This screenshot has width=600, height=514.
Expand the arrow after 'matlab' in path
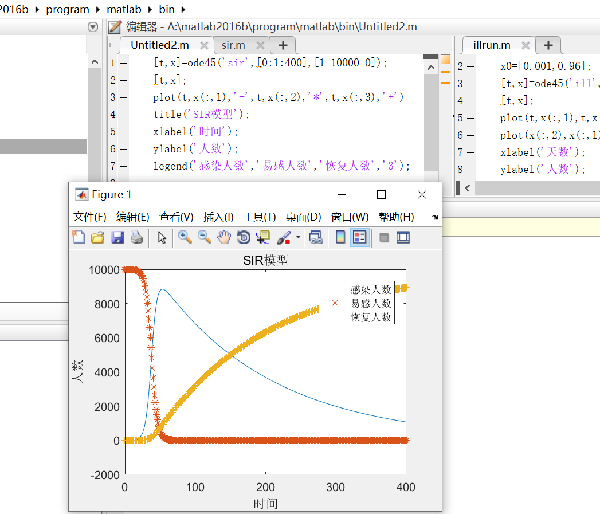(x=150, y=10)
